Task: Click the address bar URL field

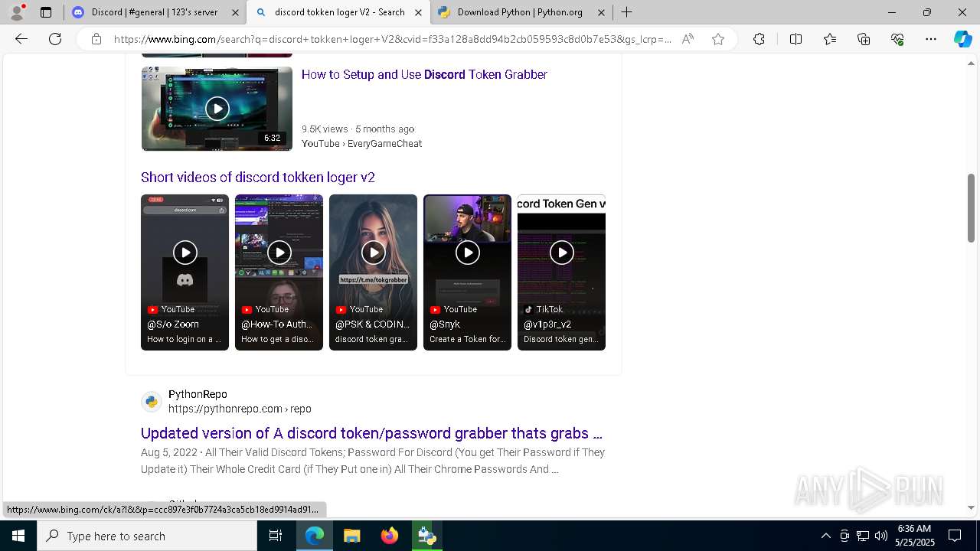Action: pyautogui.click(x=393, y=39)
